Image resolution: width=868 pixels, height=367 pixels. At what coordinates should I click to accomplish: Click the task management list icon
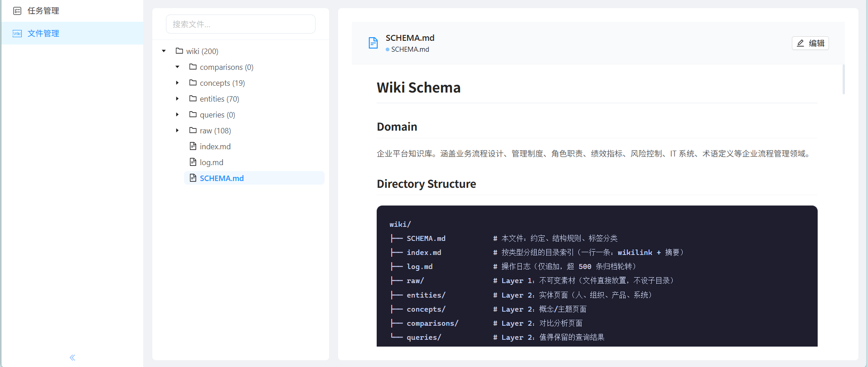pyautogui.click(x=17, y=11)
